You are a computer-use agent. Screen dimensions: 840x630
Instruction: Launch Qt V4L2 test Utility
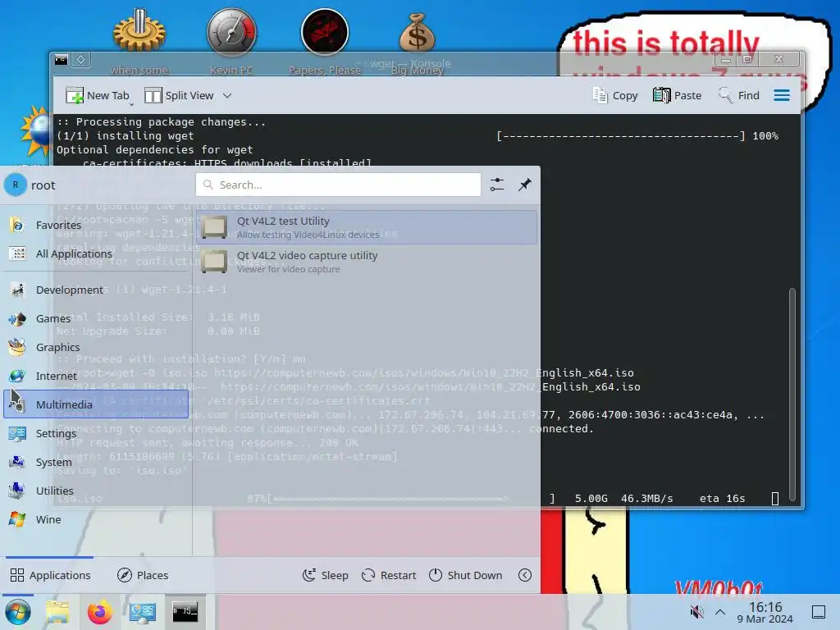(367, 227)
